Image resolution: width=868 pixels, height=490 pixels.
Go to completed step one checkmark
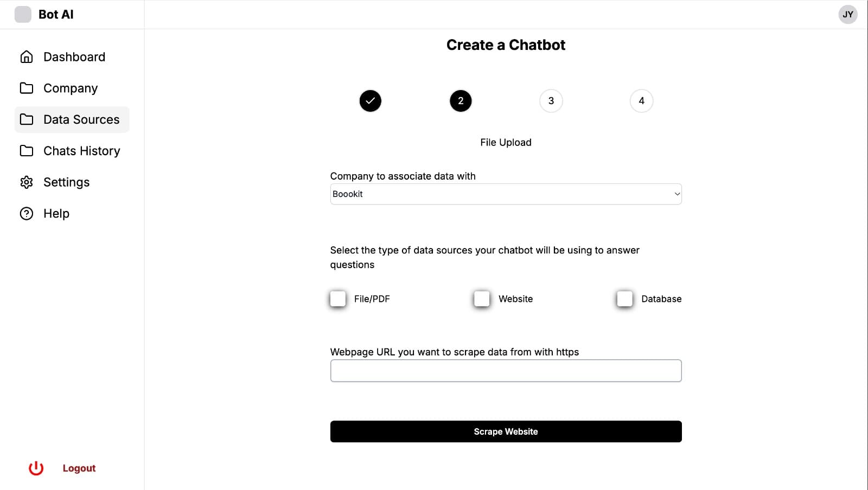(371, 101)
